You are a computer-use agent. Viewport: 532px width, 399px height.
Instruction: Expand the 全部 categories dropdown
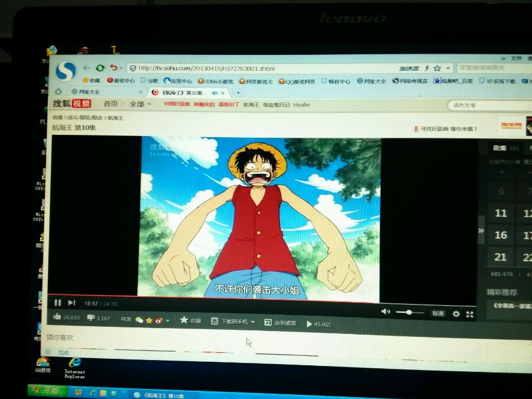tap(140, 104)
